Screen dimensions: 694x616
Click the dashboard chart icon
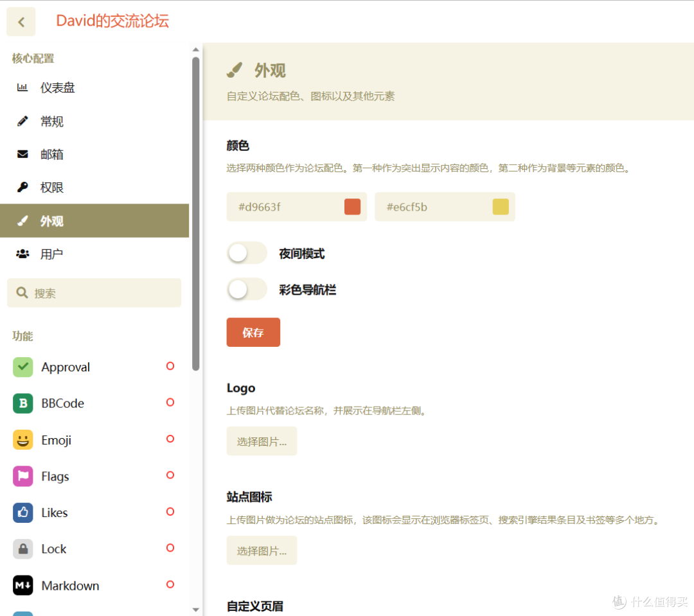(22, 87)
